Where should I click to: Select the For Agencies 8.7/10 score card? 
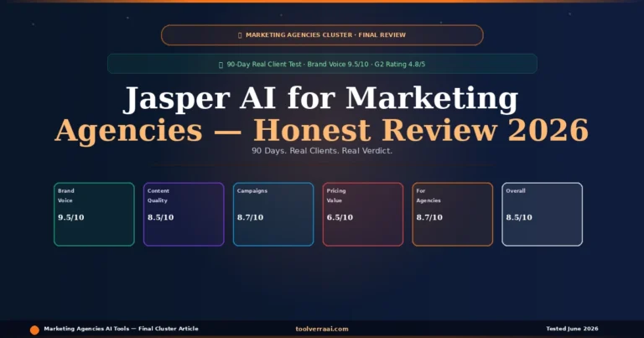pyautogui.click(x=453, y=215)
